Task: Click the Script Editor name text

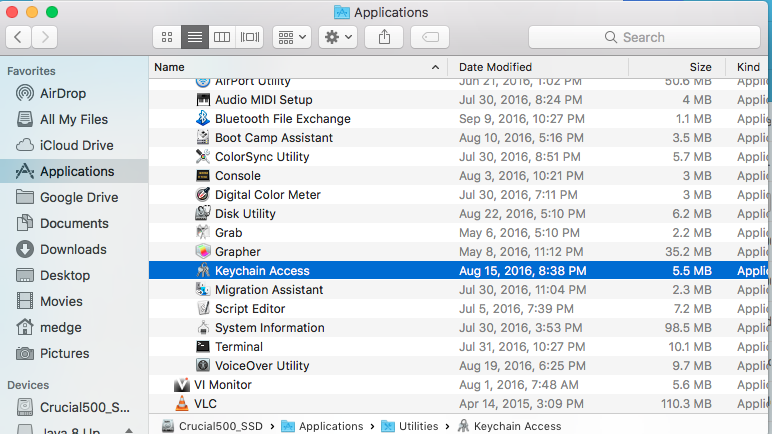Action: click(250, 309)
